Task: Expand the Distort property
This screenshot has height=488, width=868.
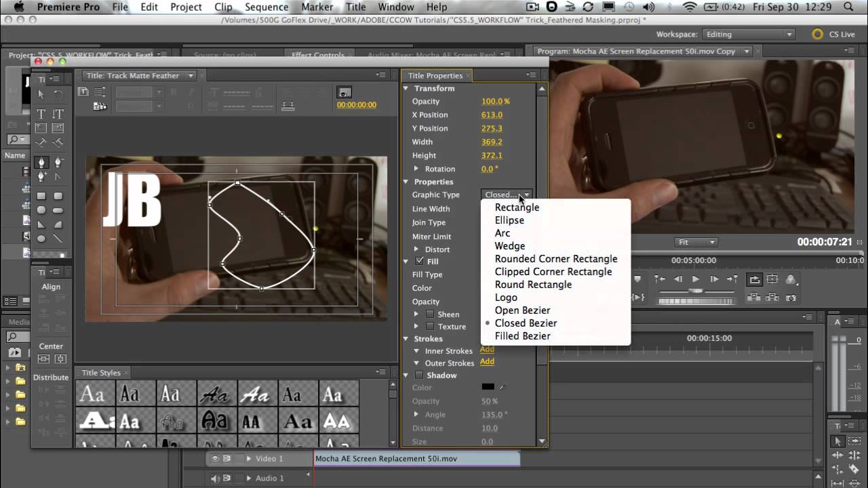Action: 416,249
